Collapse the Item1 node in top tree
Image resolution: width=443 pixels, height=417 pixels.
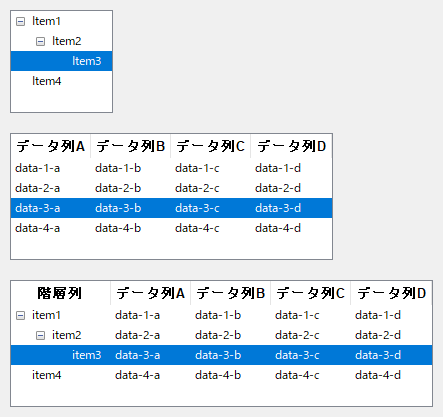point(20,22)
